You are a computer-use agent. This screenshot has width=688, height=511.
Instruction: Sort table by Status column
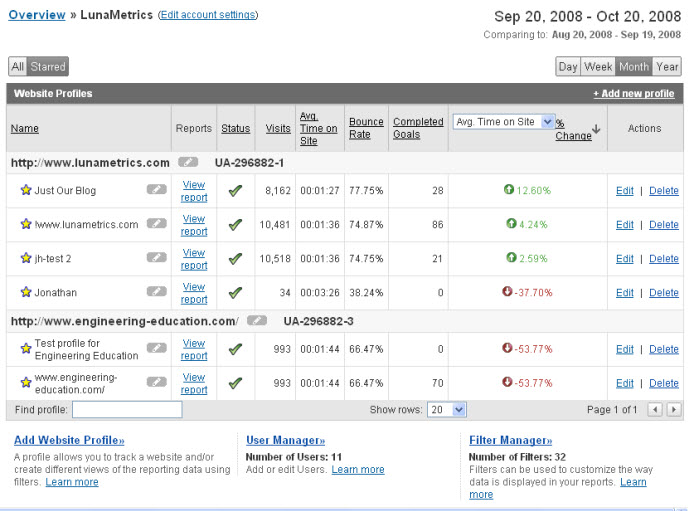click(235, 129)
